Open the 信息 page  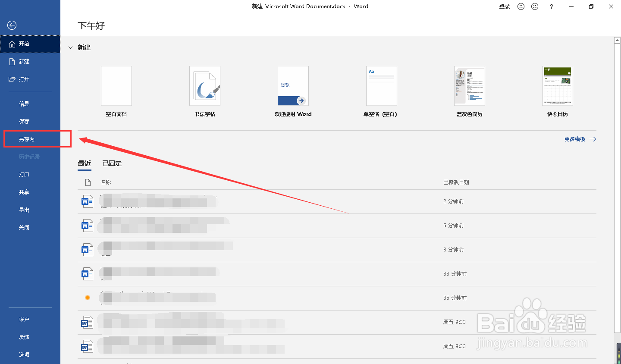pyautogui.click(x=30, y=104)
